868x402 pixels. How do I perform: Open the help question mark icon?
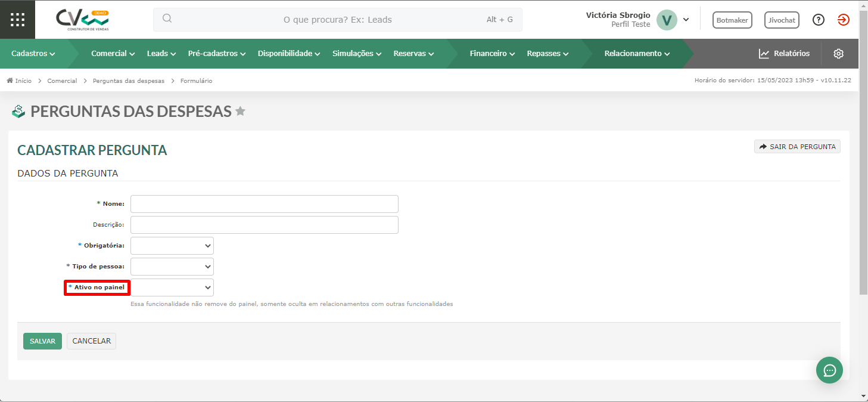tap(819, 20)
